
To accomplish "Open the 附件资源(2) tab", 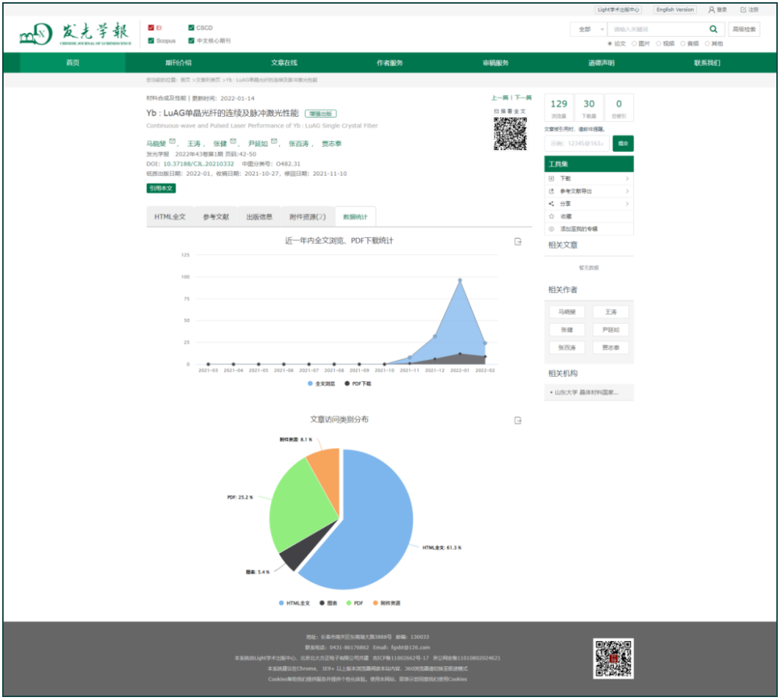I will 307,217.
